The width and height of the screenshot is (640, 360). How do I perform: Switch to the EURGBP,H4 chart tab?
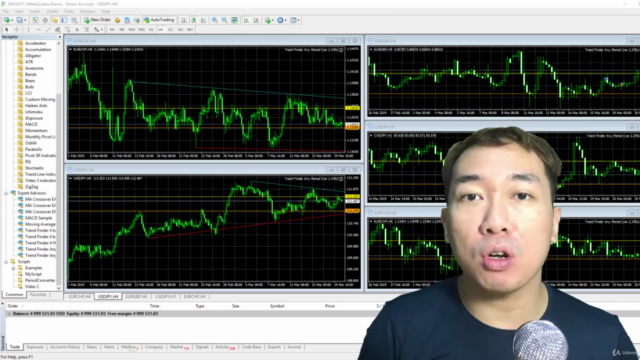click(x=136, y=296)
